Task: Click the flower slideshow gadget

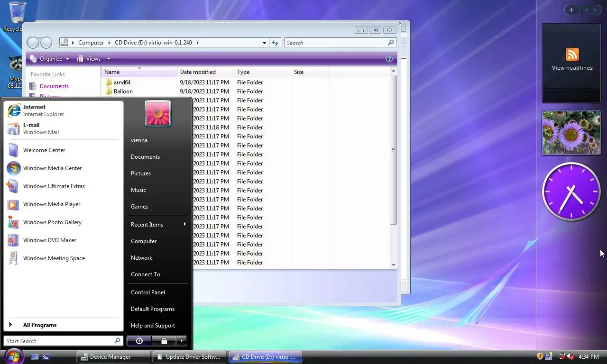Action: pyautogui.click(x=571, y=133)
